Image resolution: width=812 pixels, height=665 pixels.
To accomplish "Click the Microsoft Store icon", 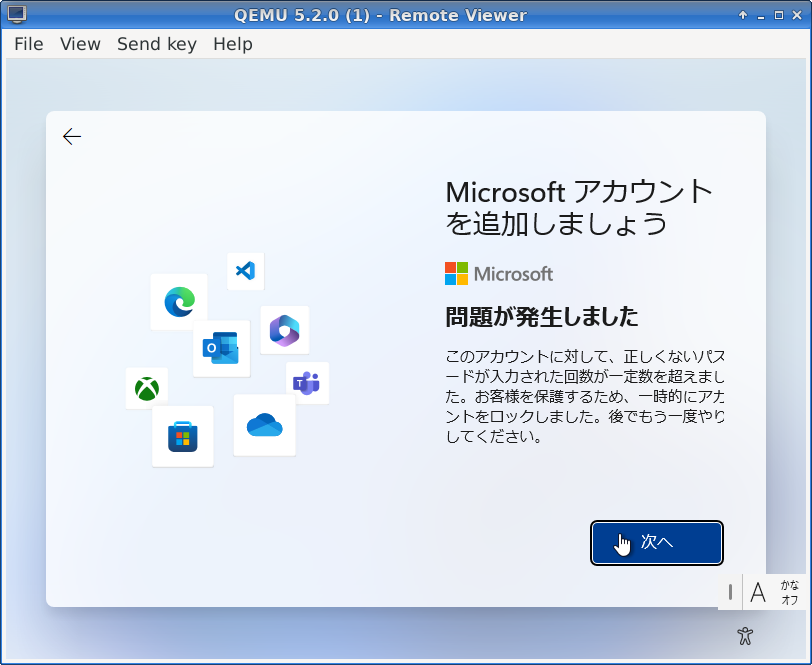I will tap(183, 436).
